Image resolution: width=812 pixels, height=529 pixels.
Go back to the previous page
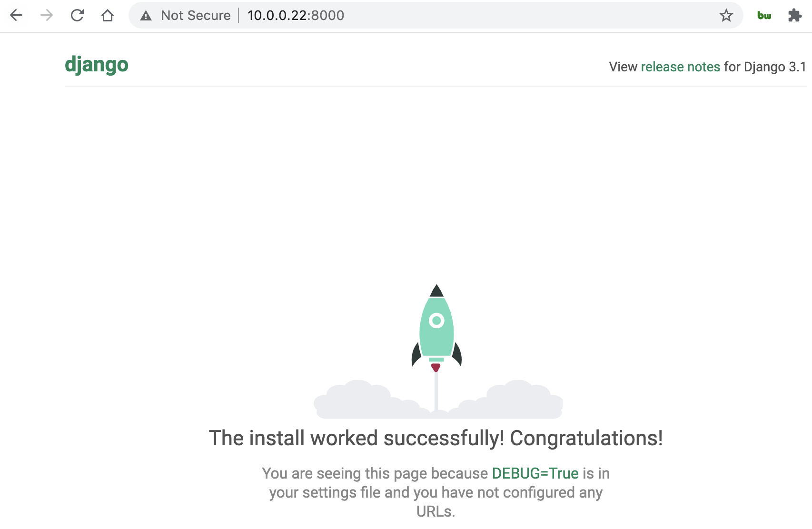click(16, 15)
